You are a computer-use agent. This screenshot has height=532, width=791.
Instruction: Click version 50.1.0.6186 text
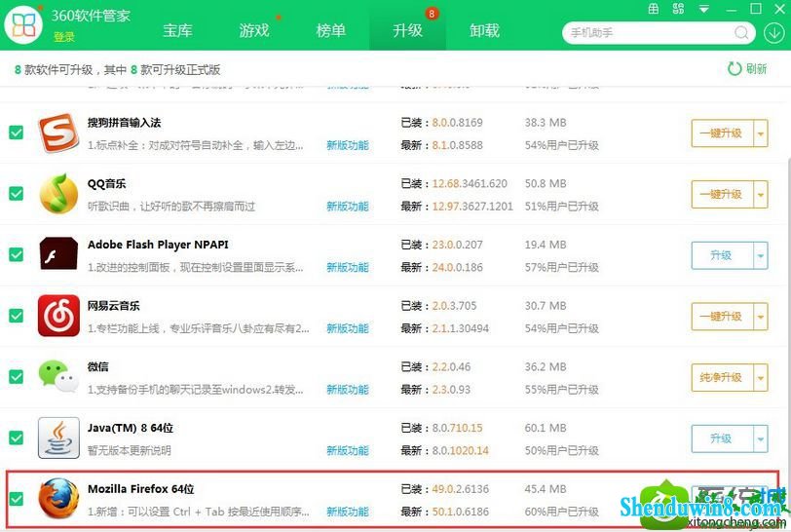(461, 512)
